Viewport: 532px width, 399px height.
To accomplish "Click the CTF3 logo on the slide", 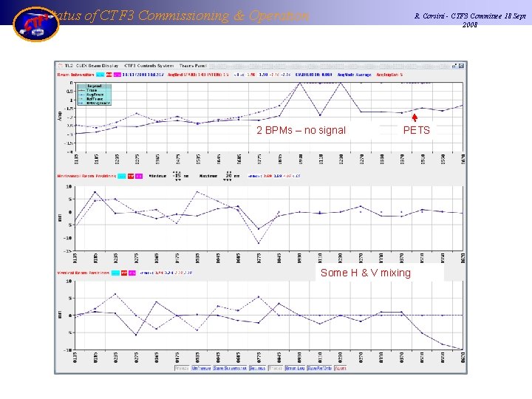I will pos(36,24).
